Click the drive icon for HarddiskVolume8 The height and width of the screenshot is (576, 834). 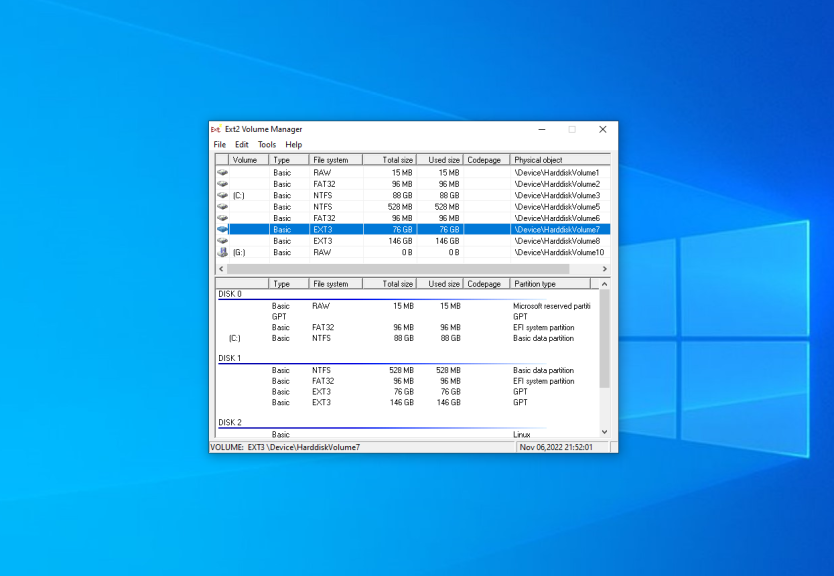coord(222,241)
